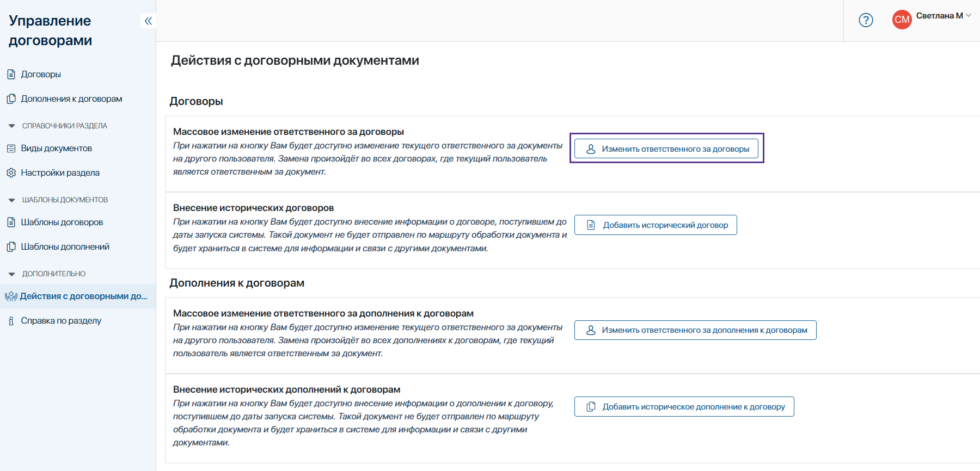980x471 pixels.
Task: Collapse the sidebar with double-chevron icon
Action: pos(148,21)
